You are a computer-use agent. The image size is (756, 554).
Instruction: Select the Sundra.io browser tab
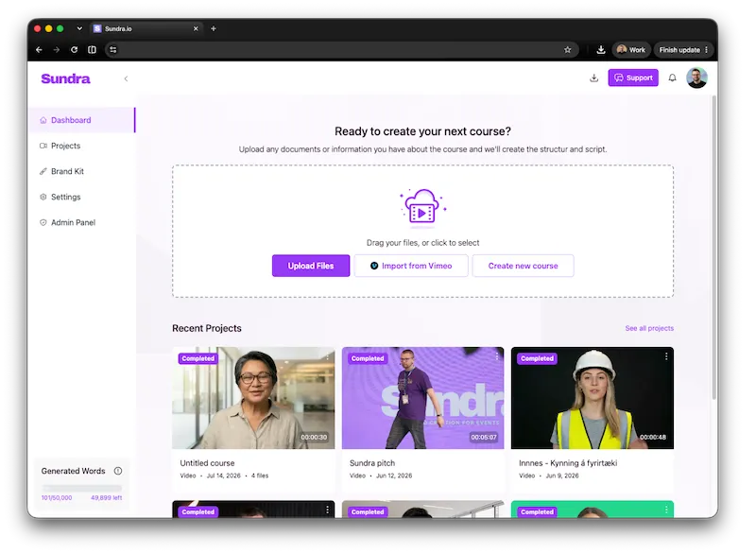pyautogui.click(x=145, y=28)
